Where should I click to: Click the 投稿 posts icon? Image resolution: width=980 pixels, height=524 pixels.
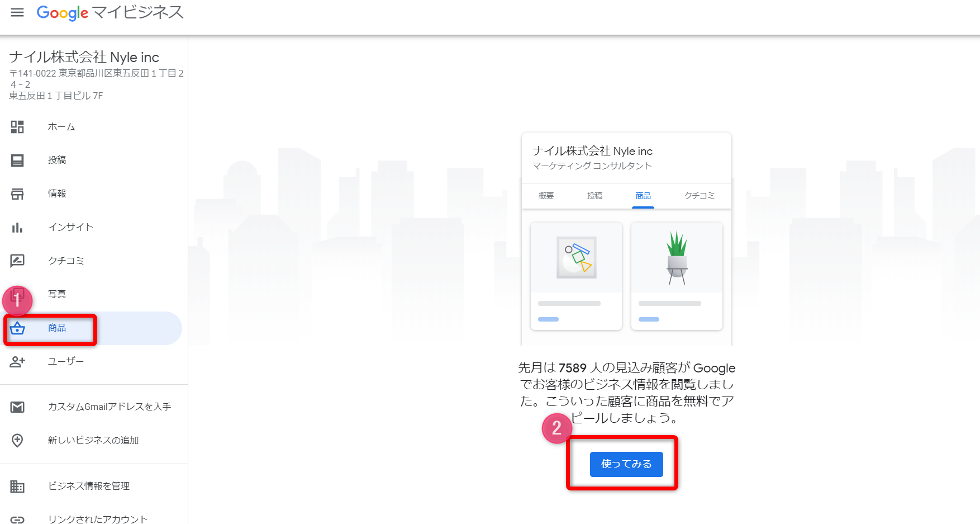pyautogui.click(x=17, y=160)
